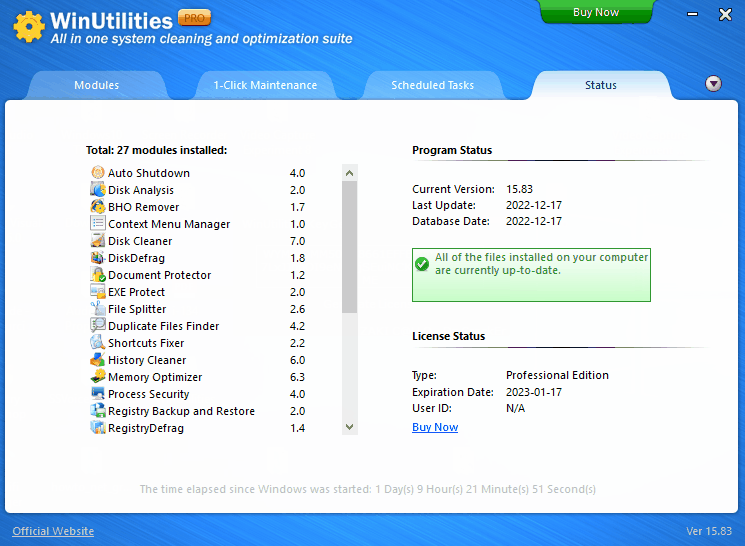Click the Duplicate Files Finder icon
The width and height of the screenshot is (745, 546).
coord(98,326)
